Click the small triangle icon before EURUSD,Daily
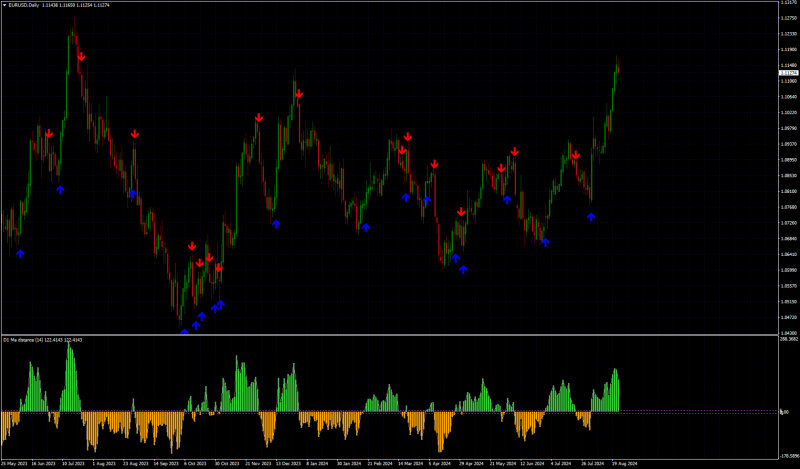The image size is (800, 469). pos(5,5)
